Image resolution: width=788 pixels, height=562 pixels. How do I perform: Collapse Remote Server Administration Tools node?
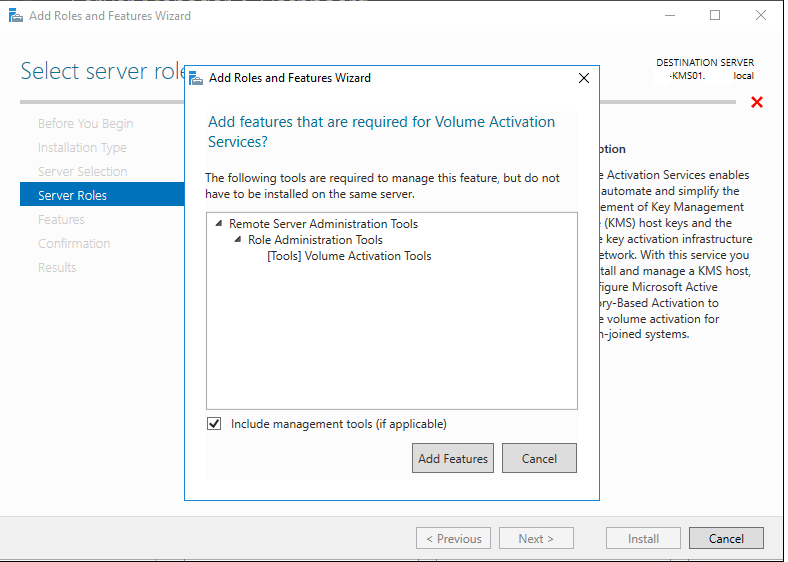pos(219,224)
